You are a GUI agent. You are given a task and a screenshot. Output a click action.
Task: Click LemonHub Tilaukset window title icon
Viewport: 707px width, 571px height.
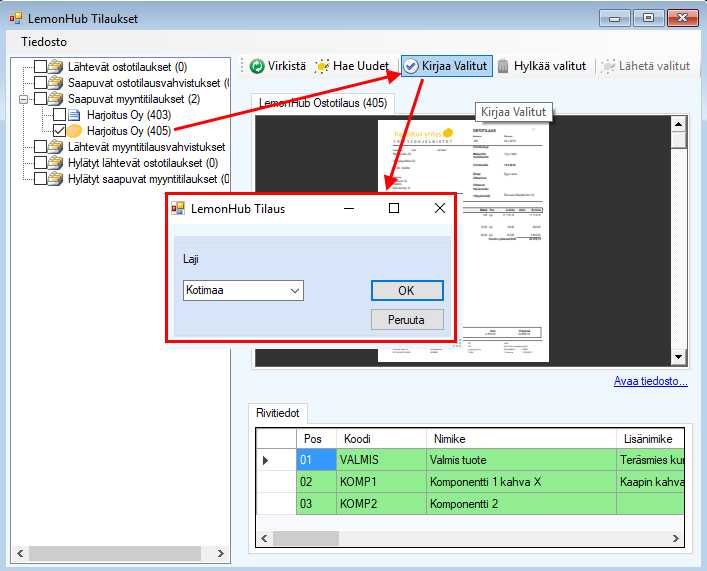point(16,18)
